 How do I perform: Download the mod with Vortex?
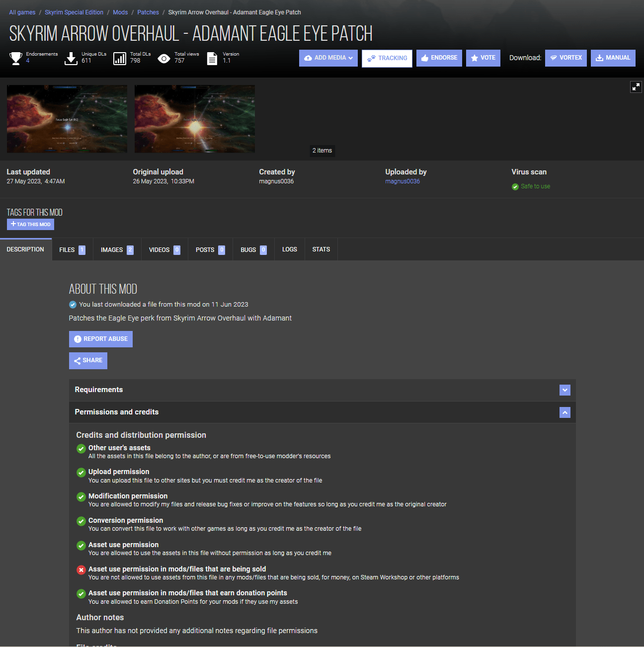click(x=565, y=58)
